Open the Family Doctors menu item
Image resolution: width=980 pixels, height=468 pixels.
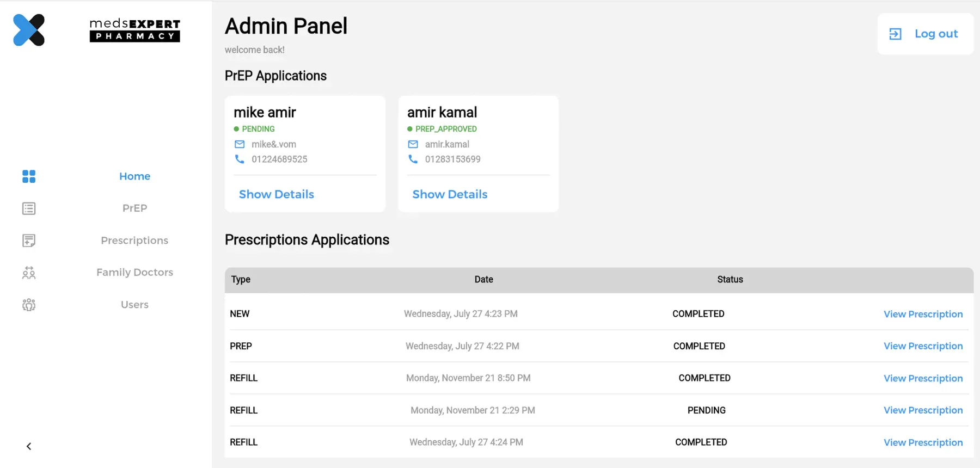tap(134, 272)
